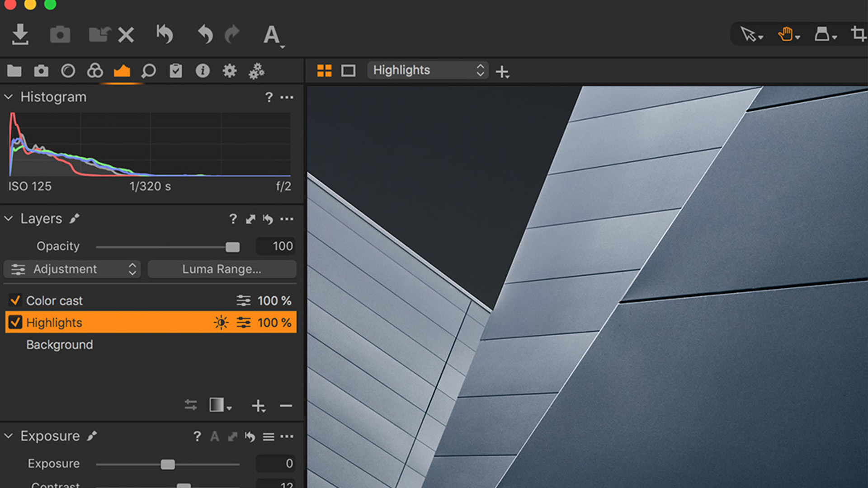Click the Keystone tool icon
The width and height of the screenshot is (868, 488).
(x=822, y=34)
